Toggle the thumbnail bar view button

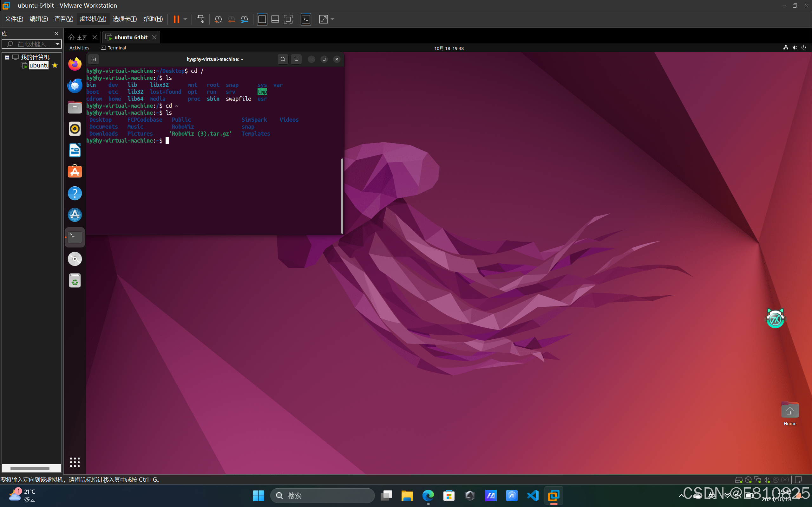pos(275,19)
